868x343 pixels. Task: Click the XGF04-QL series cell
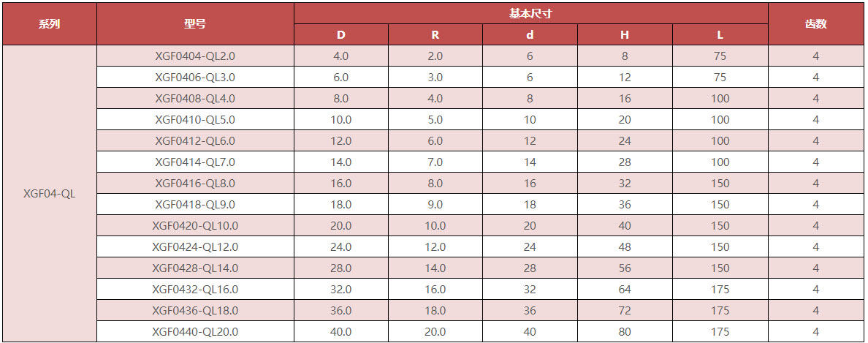tap(49, 194)
